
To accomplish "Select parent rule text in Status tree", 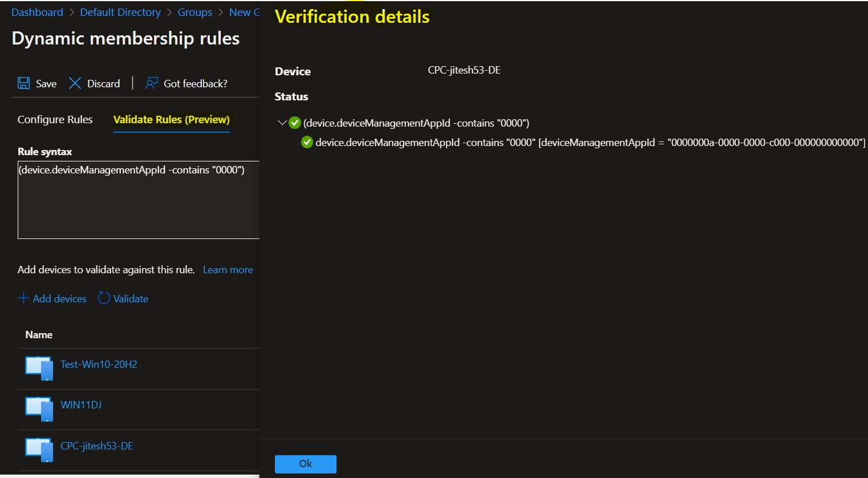I will click(x=416, y=123).
